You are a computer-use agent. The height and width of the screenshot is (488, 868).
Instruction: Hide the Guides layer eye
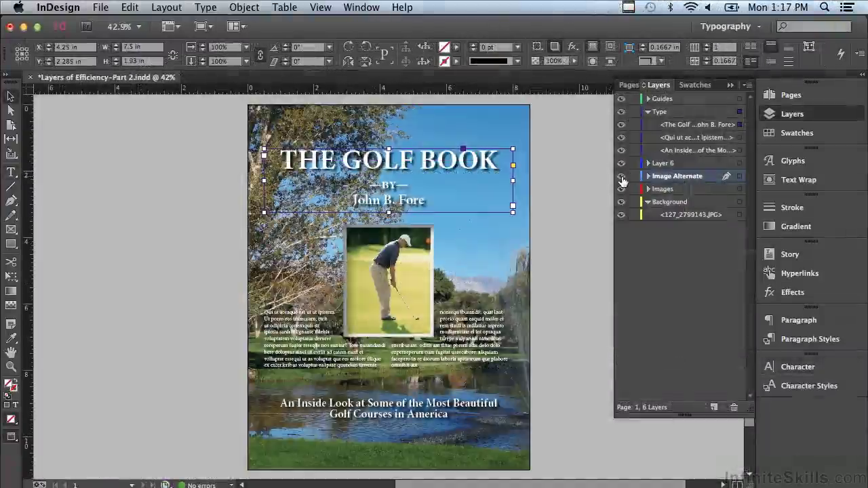(x=621, y=99)
